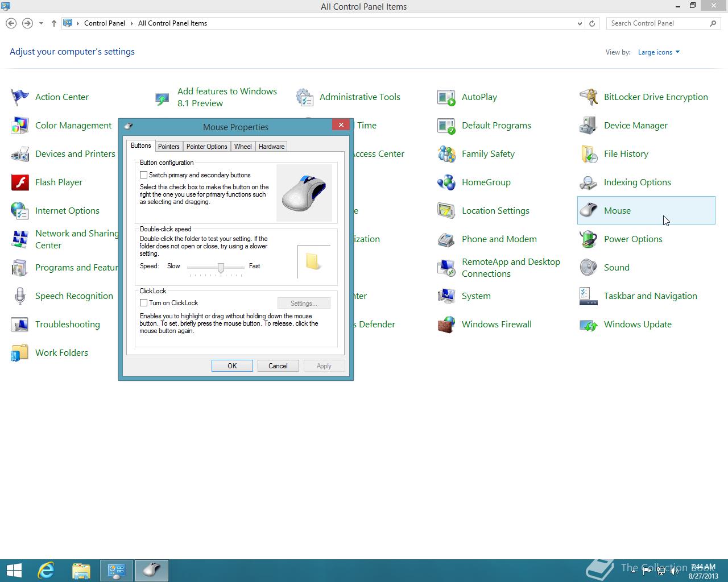Open the Taskbar and Navigation icon
The height and width of the screenshot is (582, 728).
pos(589,296)
